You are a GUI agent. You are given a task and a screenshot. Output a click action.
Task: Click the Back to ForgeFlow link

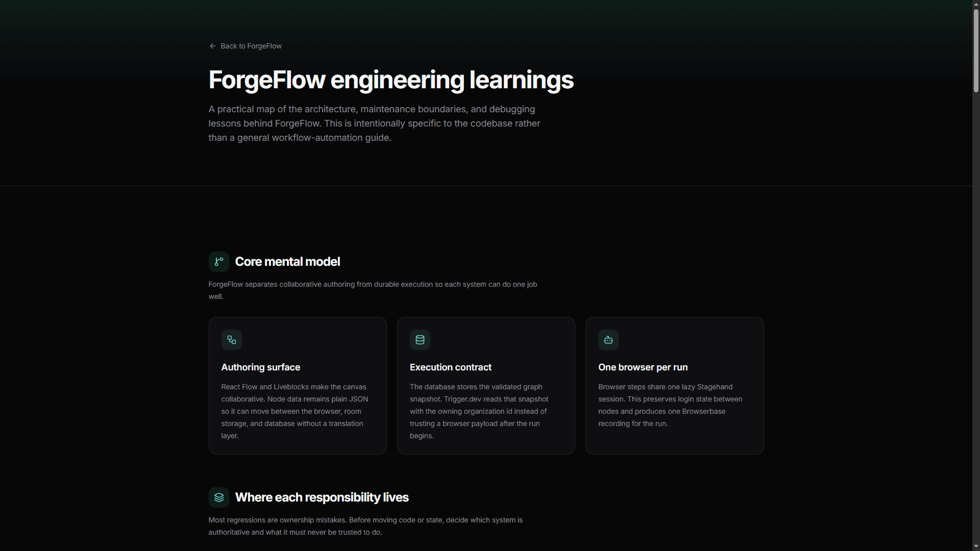[x=245, y=46]
